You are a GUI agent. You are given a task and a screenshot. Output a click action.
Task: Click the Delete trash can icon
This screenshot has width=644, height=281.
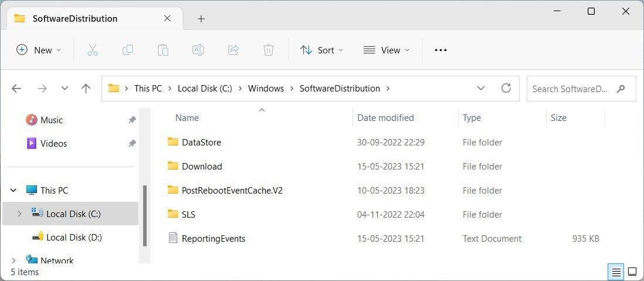tap(269, 50)
